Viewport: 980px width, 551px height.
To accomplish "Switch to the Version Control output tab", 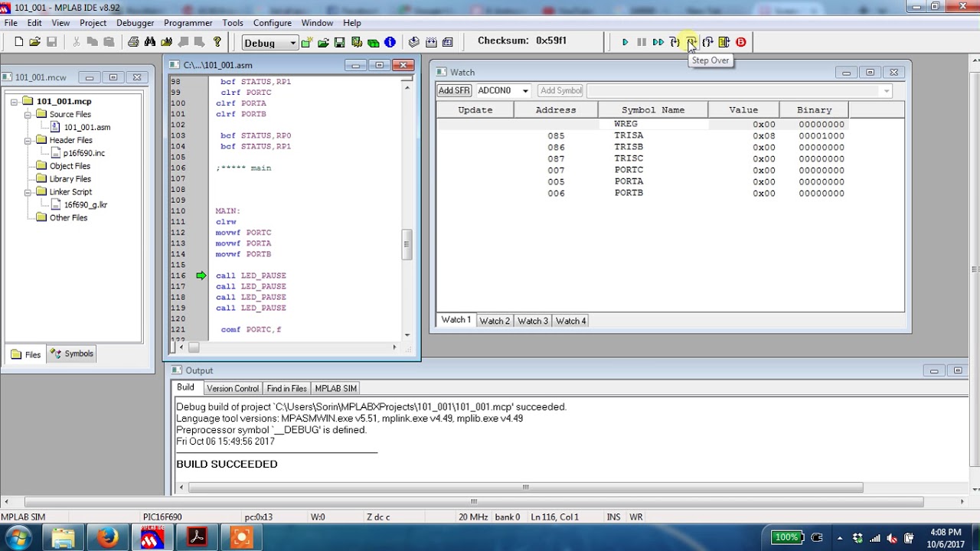I will pyautogui.click(x=233, y=389).
